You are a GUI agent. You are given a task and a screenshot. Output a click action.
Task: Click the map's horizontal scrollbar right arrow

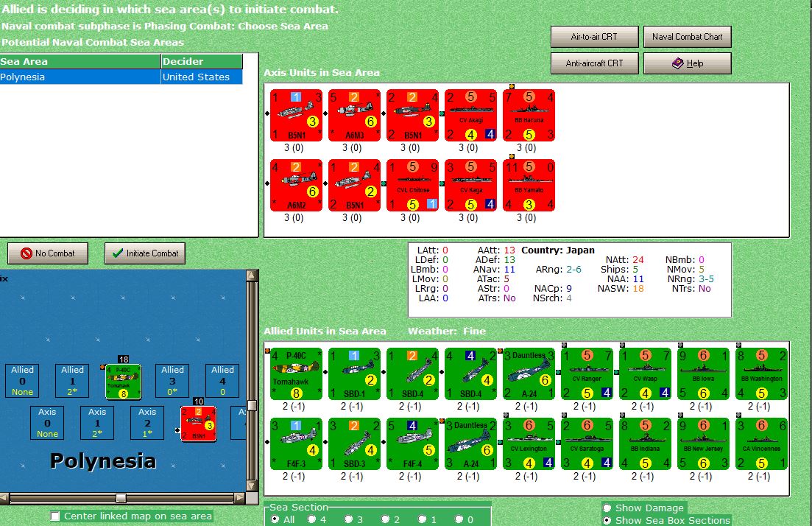tap(239, 498)
